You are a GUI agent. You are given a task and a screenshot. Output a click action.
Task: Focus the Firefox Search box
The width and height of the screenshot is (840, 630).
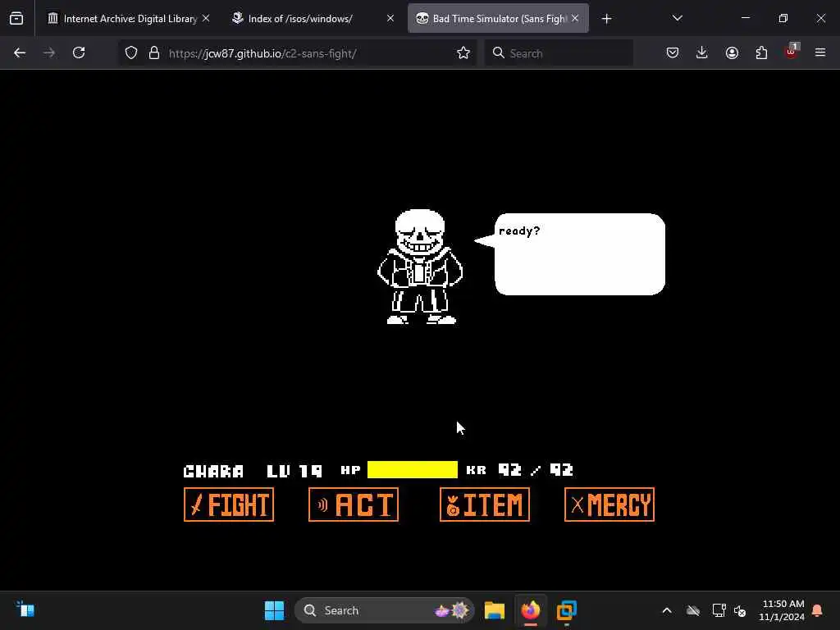pos(559,53)
